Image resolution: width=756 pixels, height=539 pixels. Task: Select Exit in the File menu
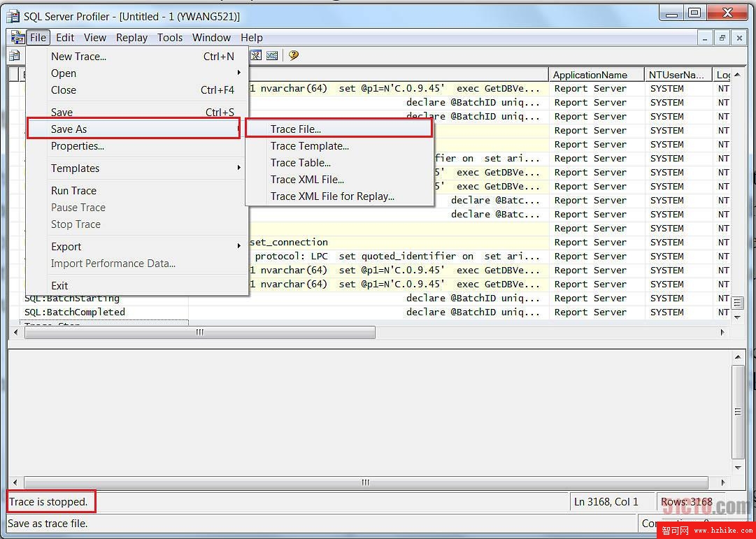tap(137, 286)
